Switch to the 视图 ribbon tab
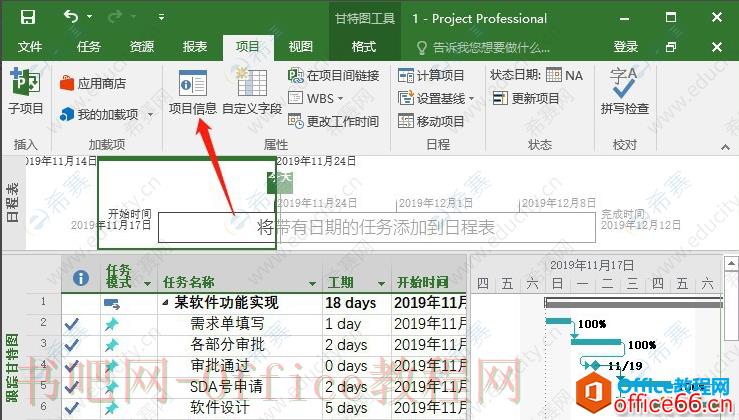The width and height of the screenshot is (739, 420). pyautogui.click(x=301, y=47)
